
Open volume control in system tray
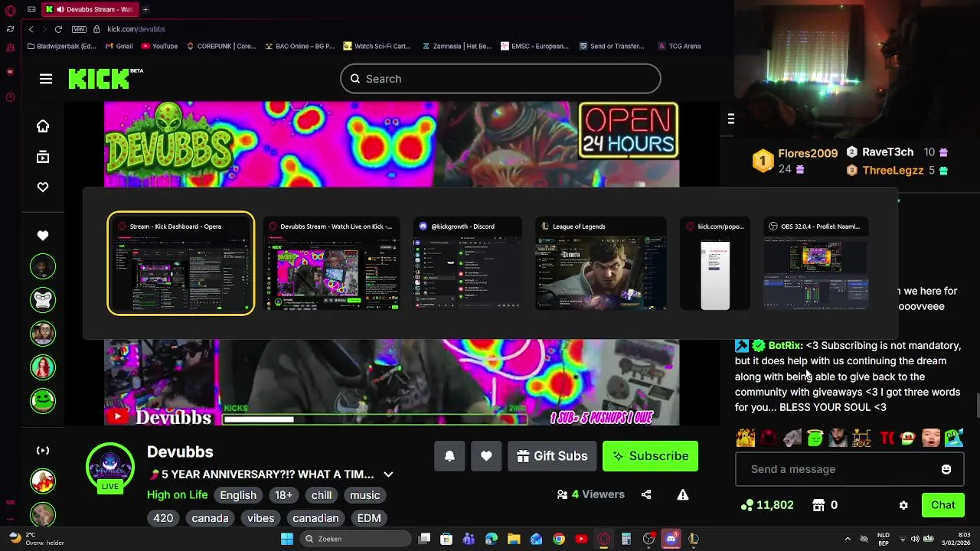click(915, 539)
